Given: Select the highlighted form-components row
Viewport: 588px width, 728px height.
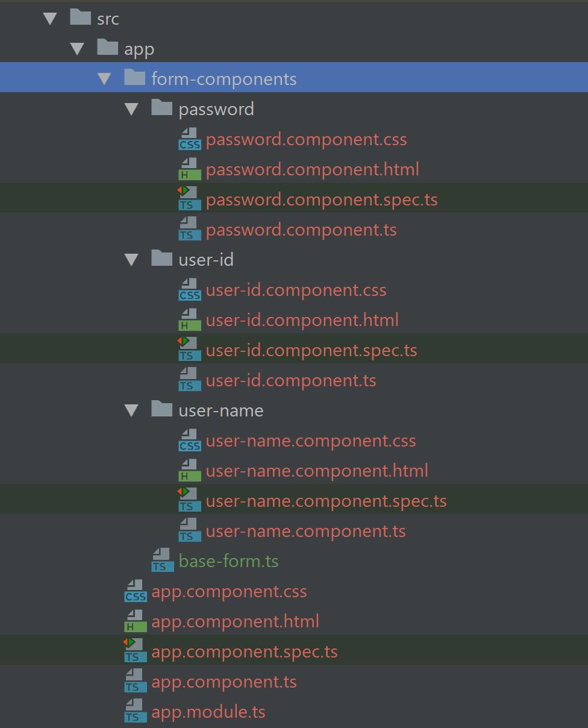Looking at the screenshot, I should (x=223, y=78).
